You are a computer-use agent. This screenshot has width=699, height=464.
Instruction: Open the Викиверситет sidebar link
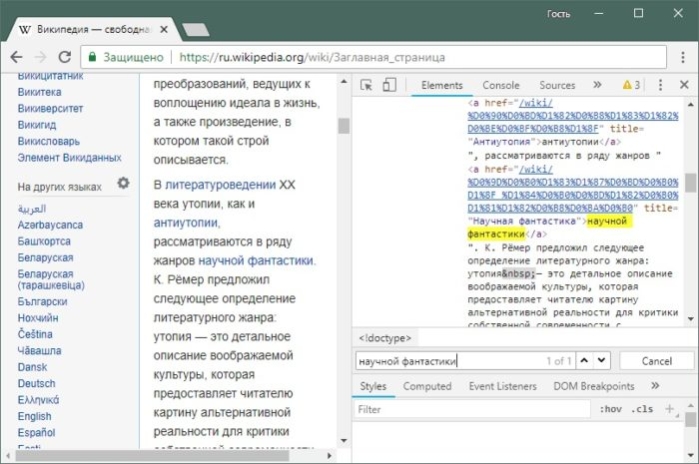pyautogui.click(x=50, y=108)
